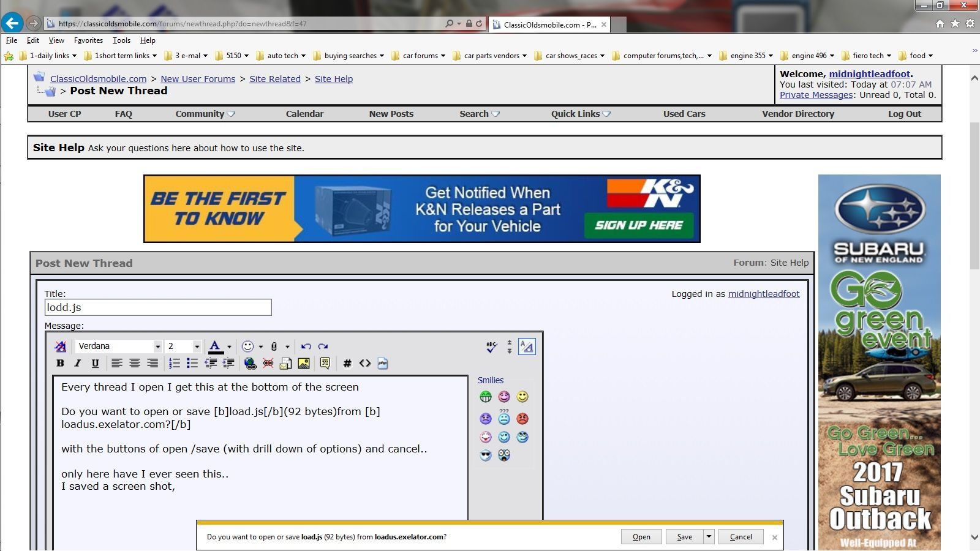
Task: Insert the sunglasses cool smiley
Action: pyautogui.click(x=486, y=455)
